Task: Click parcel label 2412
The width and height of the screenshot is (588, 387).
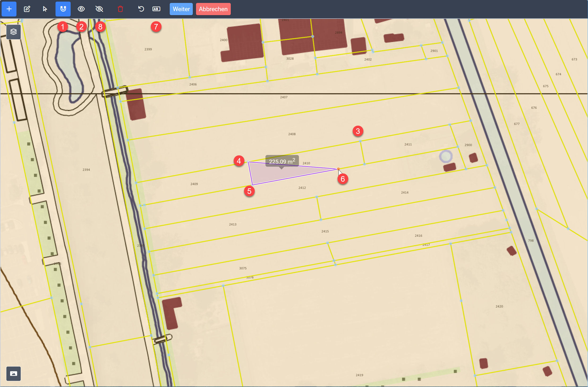Action: pyautogui.click(x=302, y=188)
